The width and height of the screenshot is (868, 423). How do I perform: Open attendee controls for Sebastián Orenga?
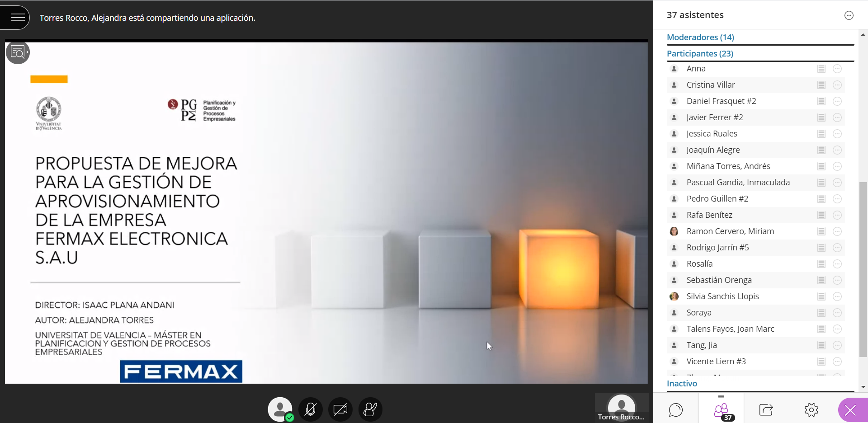(837, 280)
